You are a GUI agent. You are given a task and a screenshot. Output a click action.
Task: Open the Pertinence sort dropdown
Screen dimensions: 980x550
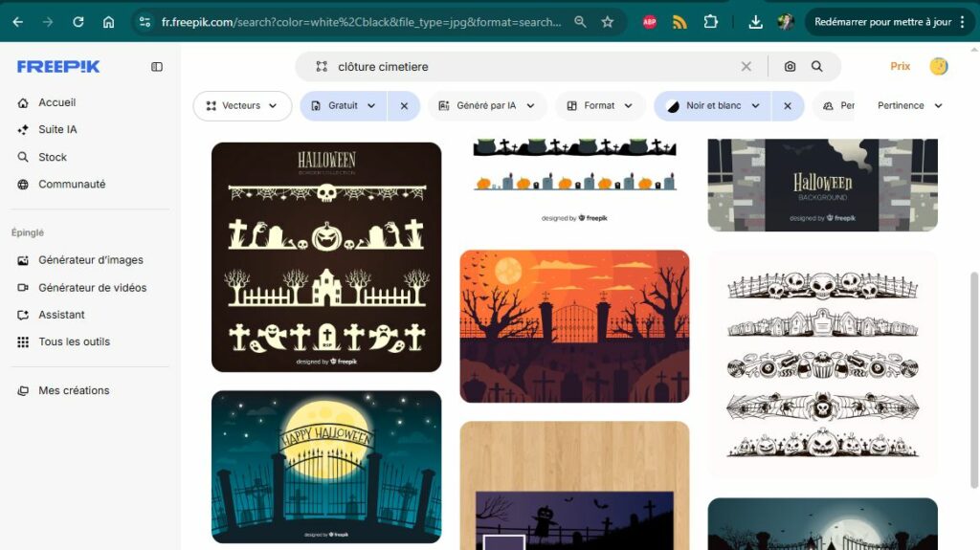pos(909,106)
